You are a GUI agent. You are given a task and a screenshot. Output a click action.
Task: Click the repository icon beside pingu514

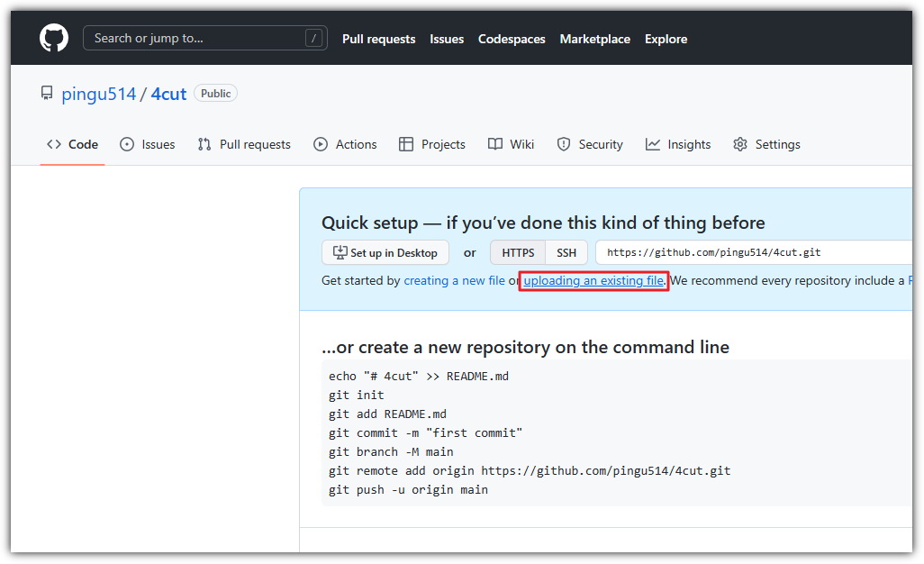coord(47,93)
